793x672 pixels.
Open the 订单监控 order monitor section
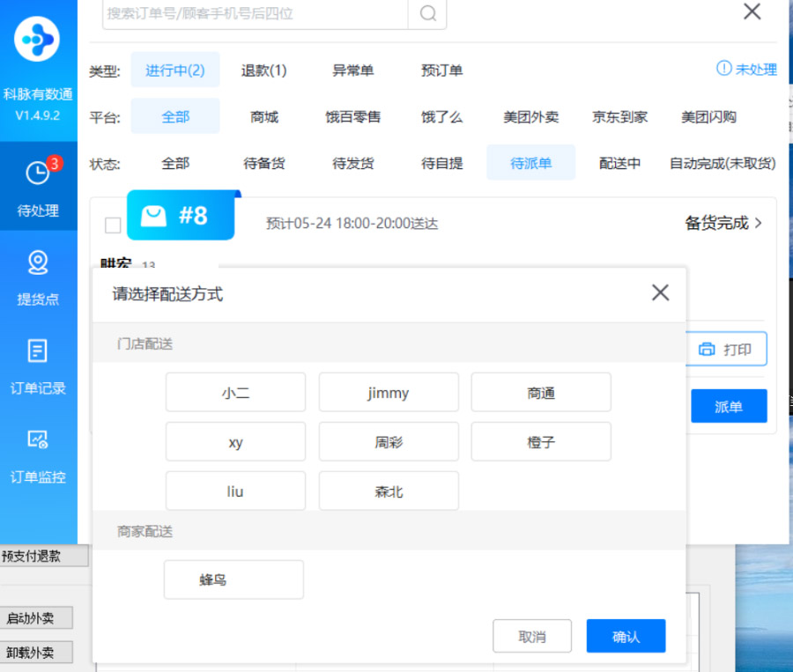[x=38, y=456]
